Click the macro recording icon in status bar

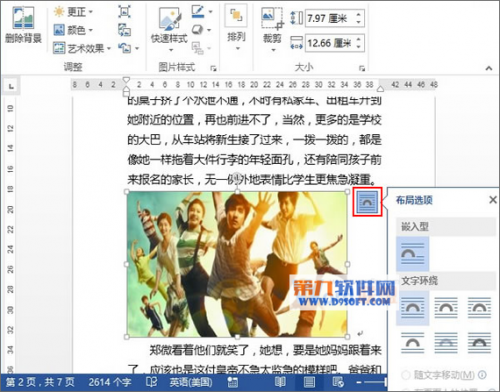point(232,382)
